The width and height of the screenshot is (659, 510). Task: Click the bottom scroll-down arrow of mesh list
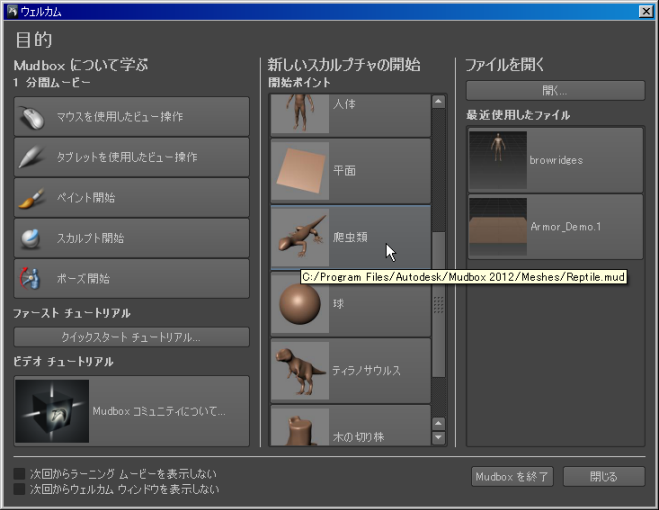pos(438,438)
